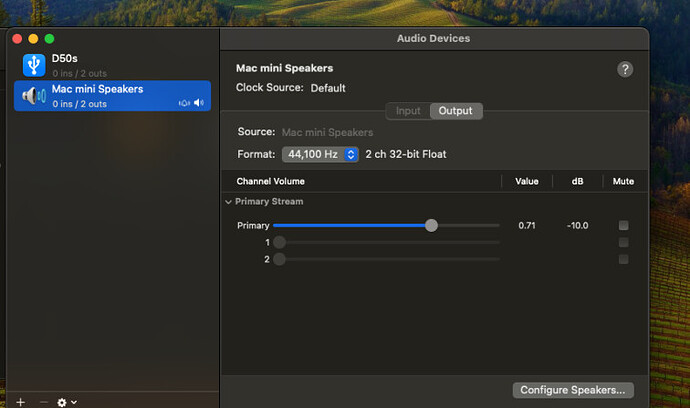Click the default sound output speaker indicator
Image resolution: width=690 pixels, height=408 pixels.
199,103
